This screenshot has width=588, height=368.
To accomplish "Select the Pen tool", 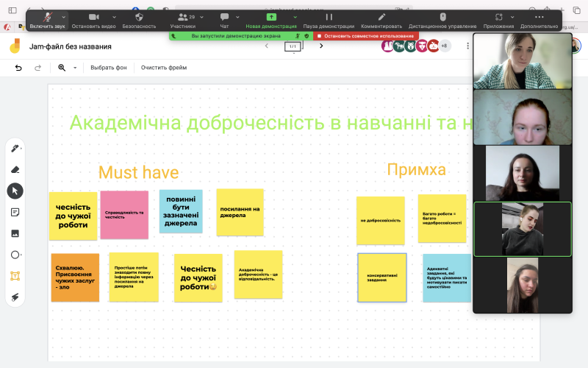I will click(x=15, y=149).
